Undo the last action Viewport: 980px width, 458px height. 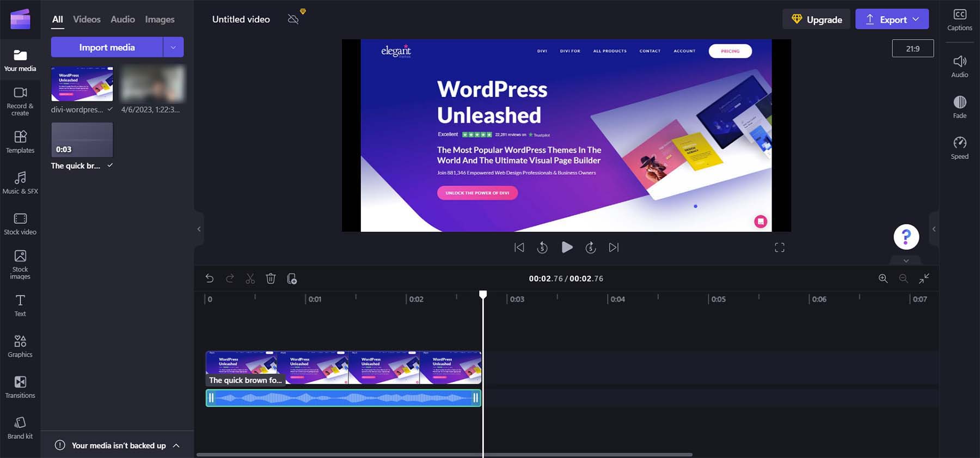click(x=210, y=279)
